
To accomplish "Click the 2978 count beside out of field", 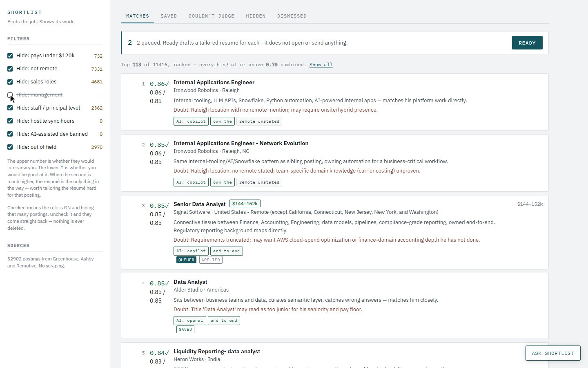I will click(97, 147).
